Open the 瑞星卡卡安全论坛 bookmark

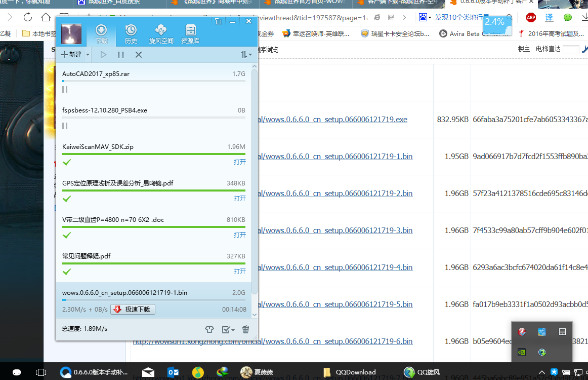[x=395, y=33]
